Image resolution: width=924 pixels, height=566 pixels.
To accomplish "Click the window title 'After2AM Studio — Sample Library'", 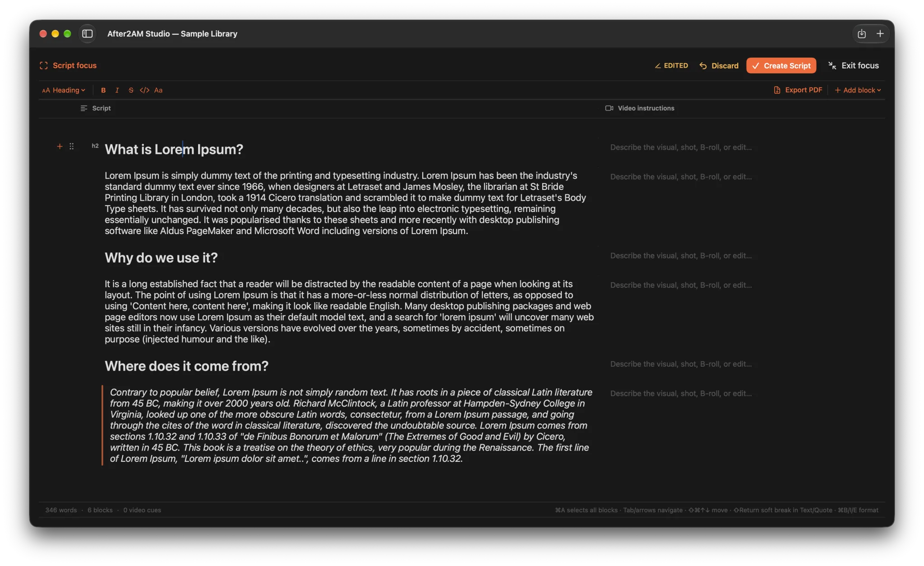I will coord(172,34).
